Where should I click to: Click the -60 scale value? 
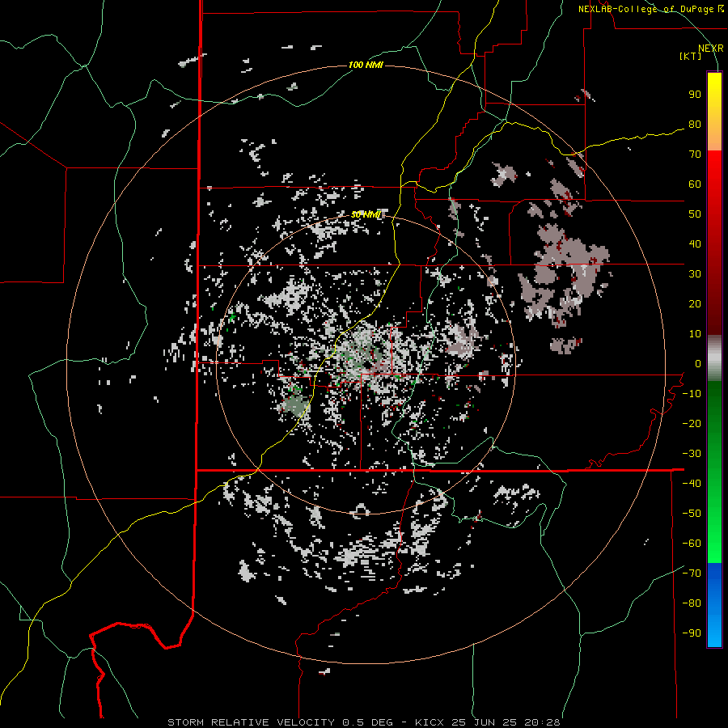pyautogui.click(x=692, y=544)
